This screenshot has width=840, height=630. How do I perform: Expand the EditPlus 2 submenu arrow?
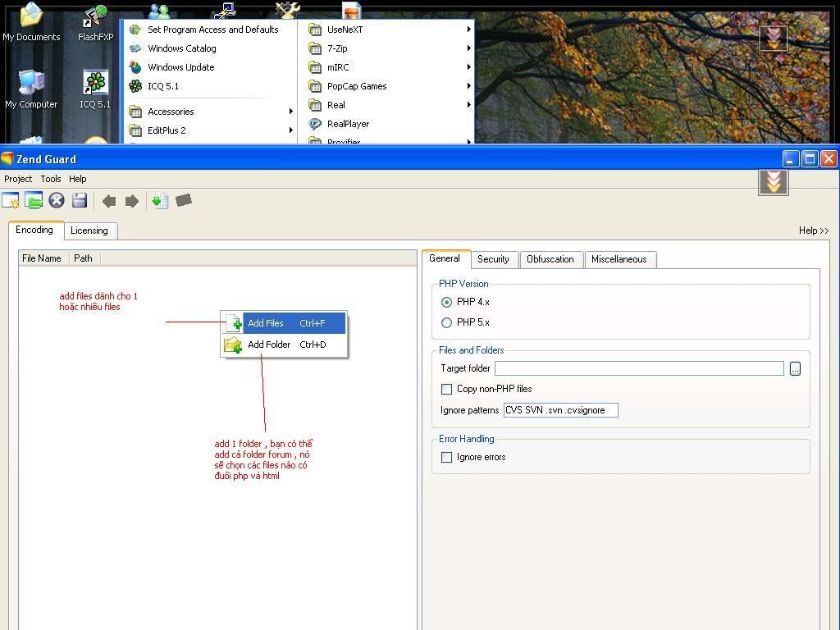pos(291,130)
